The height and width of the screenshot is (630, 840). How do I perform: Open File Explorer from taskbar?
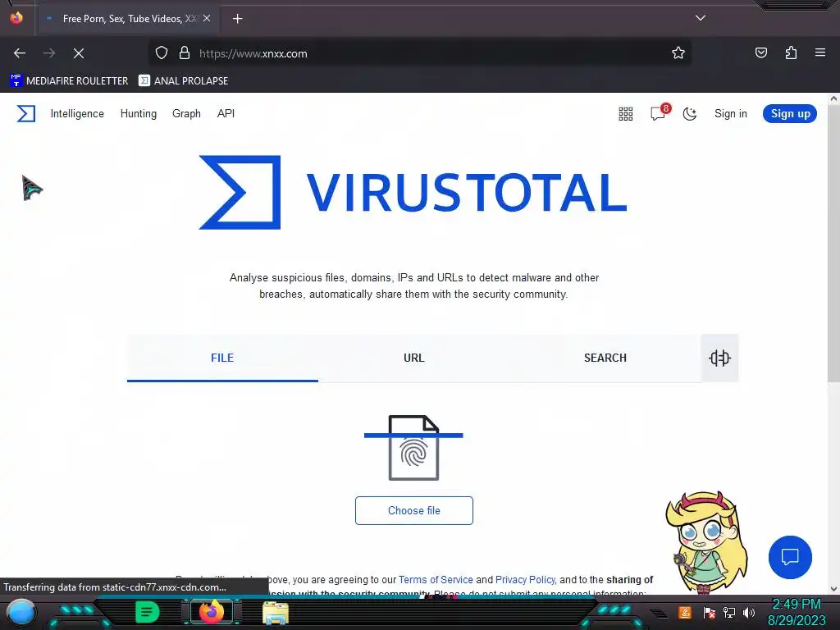pos(276,613)
